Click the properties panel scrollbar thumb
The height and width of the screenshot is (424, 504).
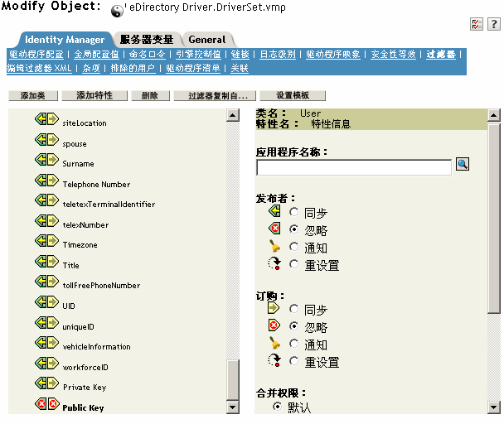[x=494, y=218]
